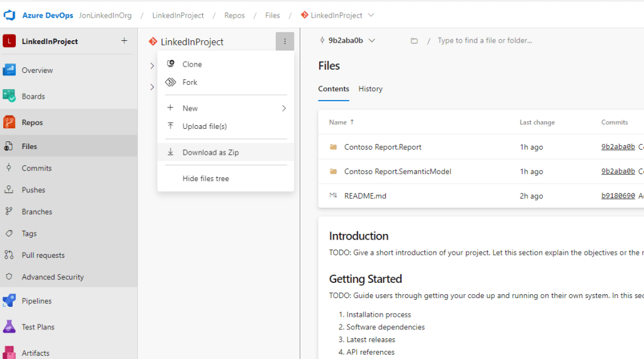
Task: Open the Boards section in sidebar
Action: 33,96
